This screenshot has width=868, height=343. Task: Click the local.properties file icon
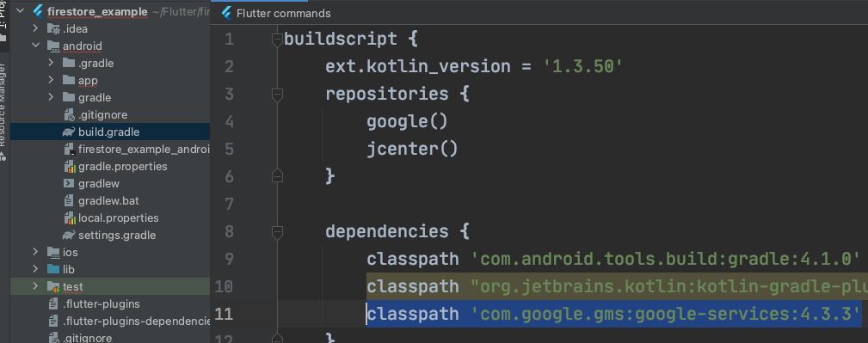(69, 218)
